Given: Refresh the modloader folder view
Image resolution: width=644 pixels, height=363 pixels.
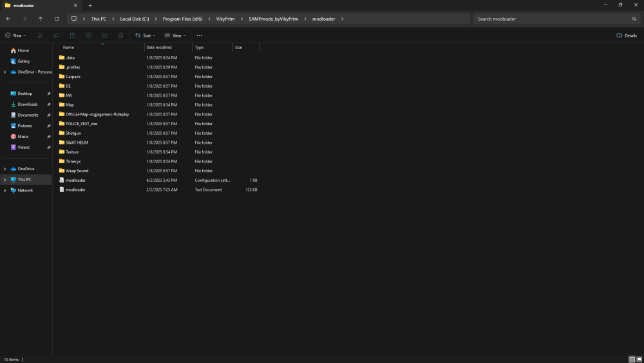Looking at the screenshot, I should tap(57, 19).
